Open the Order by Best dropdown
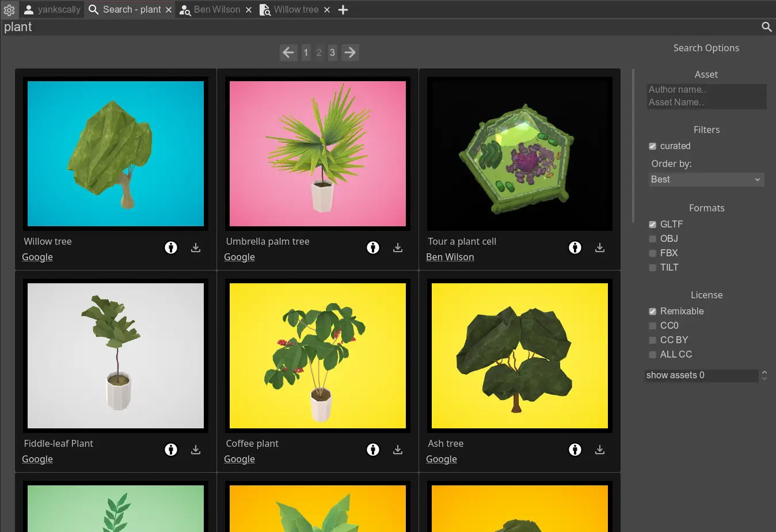776x532 pixels. pyautogui.click(x=706, y=180)
